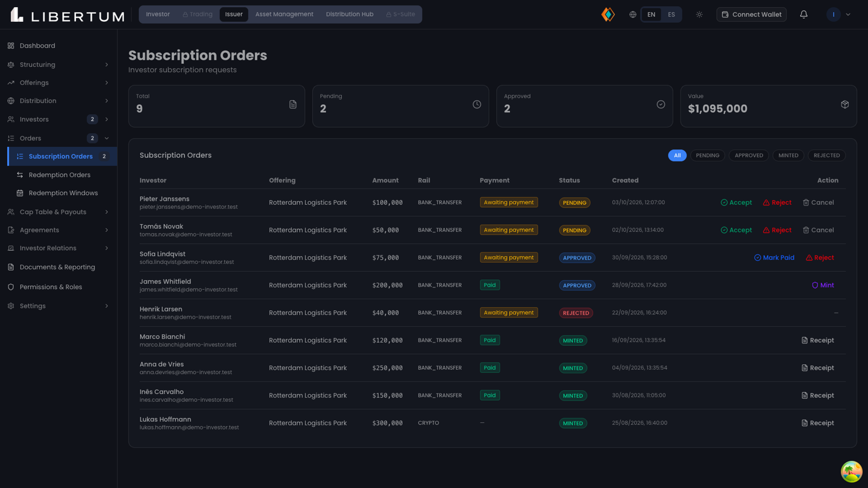This screenshot has width=868, height=488.
Task: Click the clock icon in the Pending card
Action: (477, 105)
